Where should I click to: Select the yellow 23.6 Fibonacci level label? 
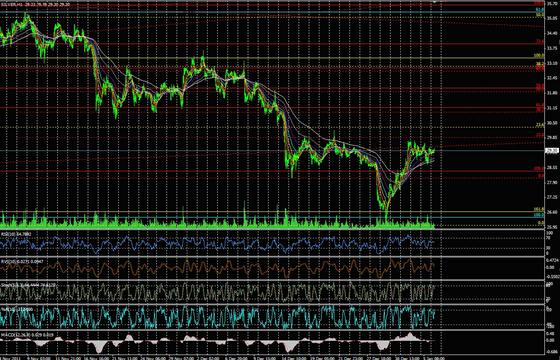point(540,125)
